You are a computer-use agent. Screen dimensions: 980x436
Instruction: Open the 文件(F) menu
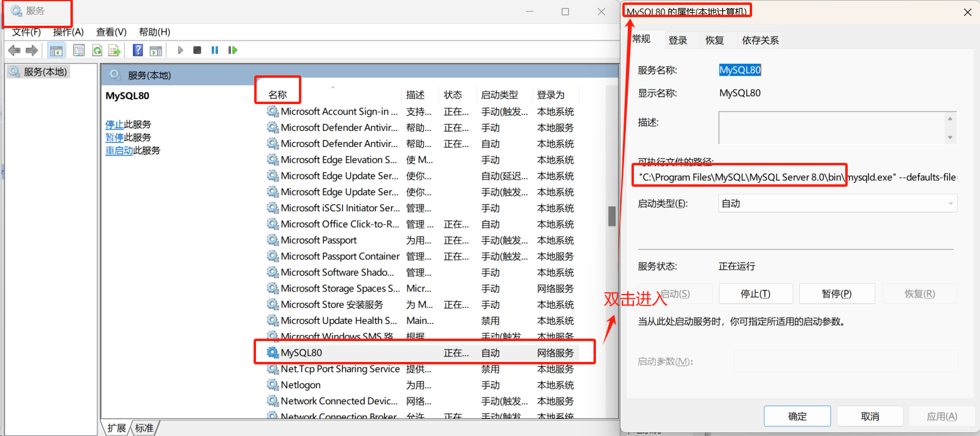[x=26, y=32]
